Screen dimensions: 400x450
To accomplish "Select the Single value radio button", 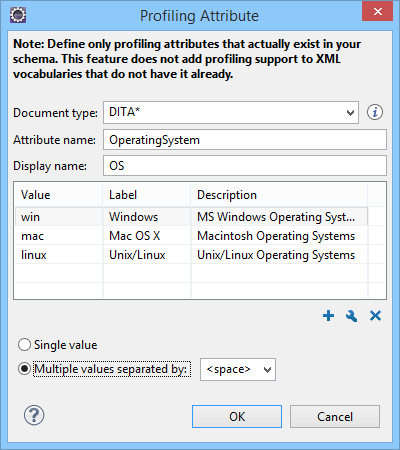I will coord(24,345).
